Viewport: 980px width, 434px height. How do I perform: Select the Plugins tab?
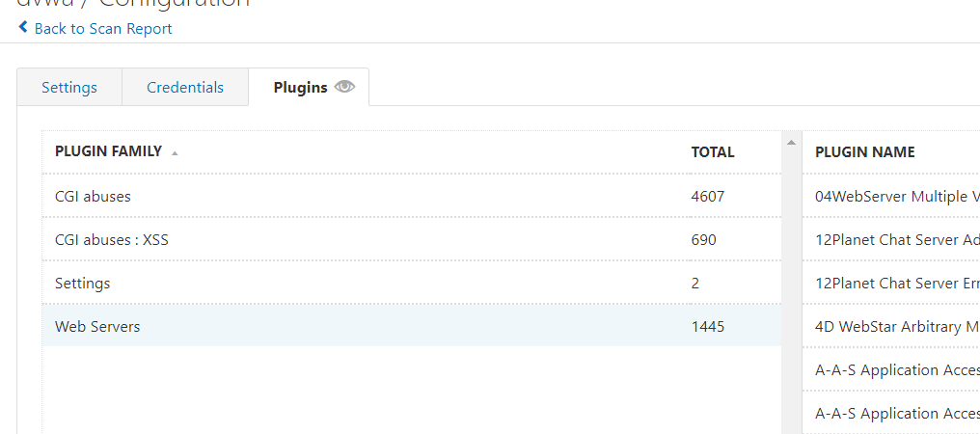(309, 87)
